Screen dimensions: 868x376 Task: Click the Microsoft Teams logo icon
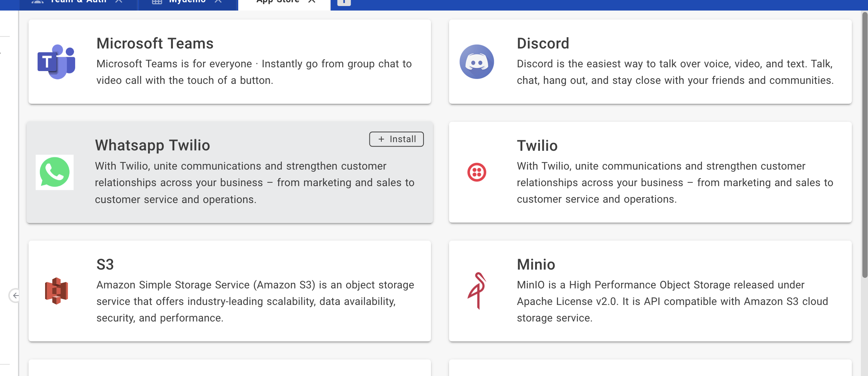pyautogui.click(x=56, y=62)
